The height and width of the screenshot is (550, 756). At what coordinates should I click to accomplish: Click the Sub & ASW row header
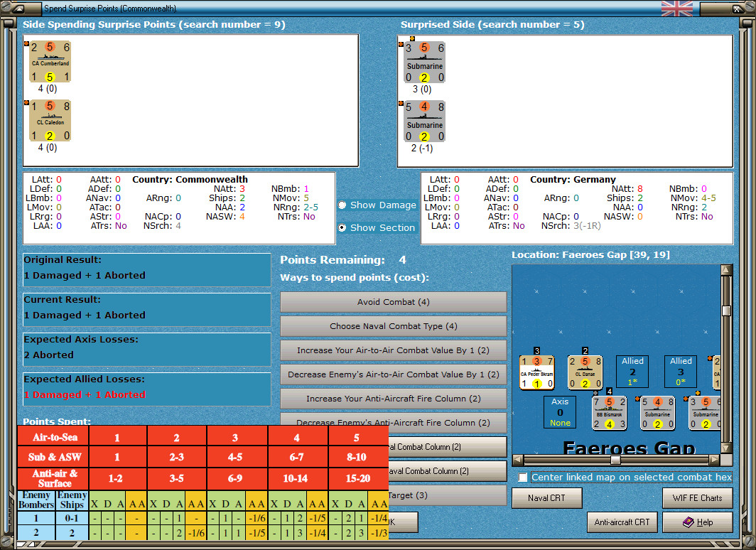point(55,457)
